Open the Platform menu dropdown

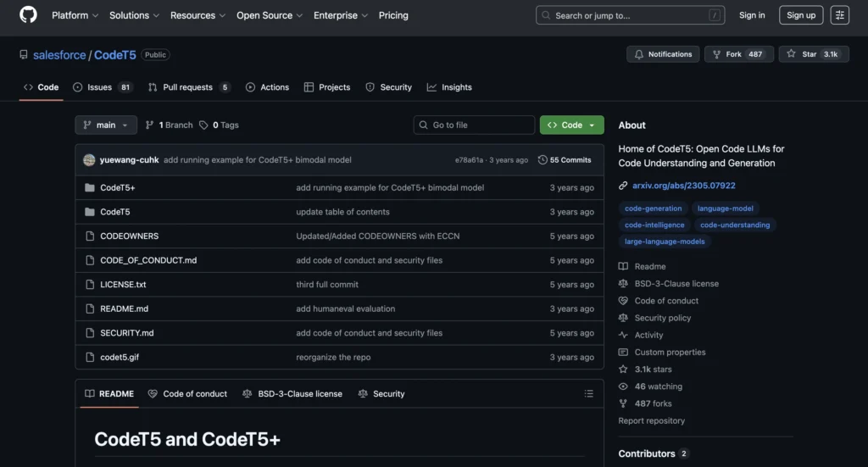(75, 15)
